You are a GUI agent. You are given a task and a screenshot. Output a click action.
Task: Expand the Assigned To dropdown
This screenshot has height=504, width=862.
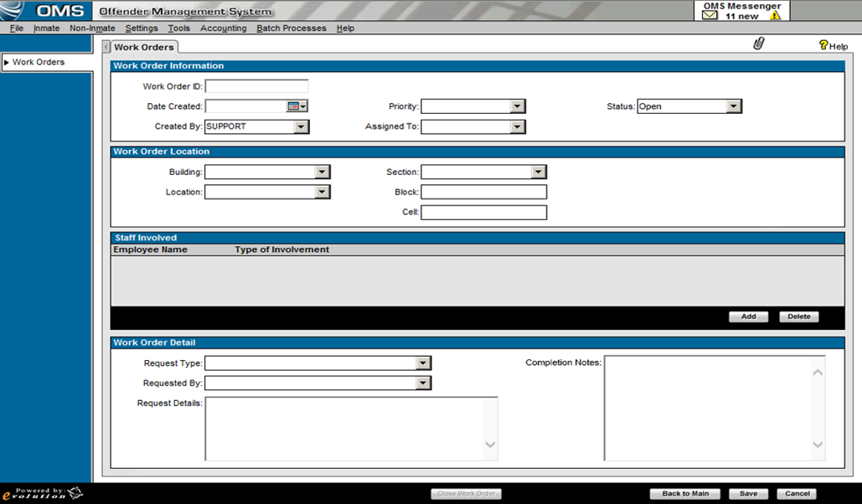tap(518, 127)
